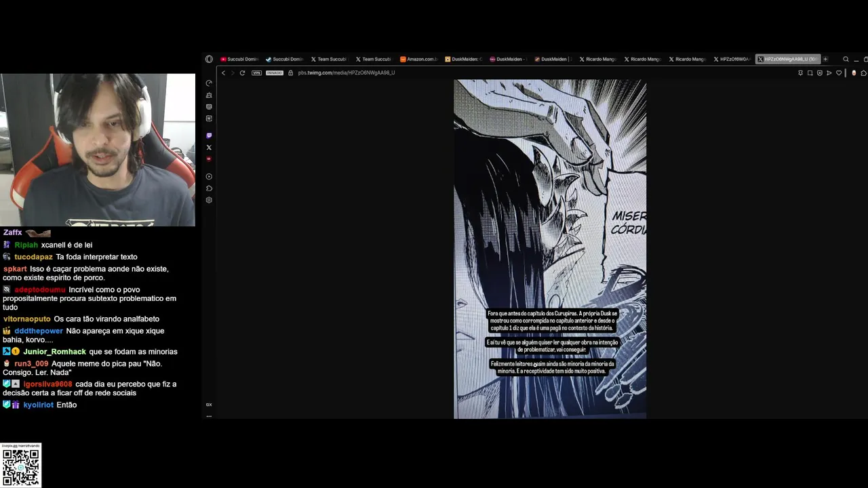Click the streamer webcam feed
The image size is (868, 488).
click(98, 150)
